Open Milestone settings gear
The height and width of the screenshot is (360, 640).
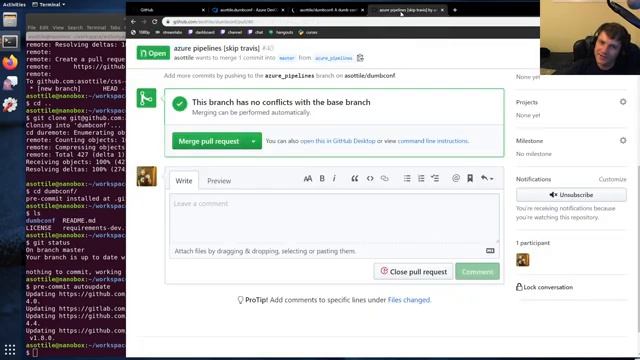click(623, 140)
